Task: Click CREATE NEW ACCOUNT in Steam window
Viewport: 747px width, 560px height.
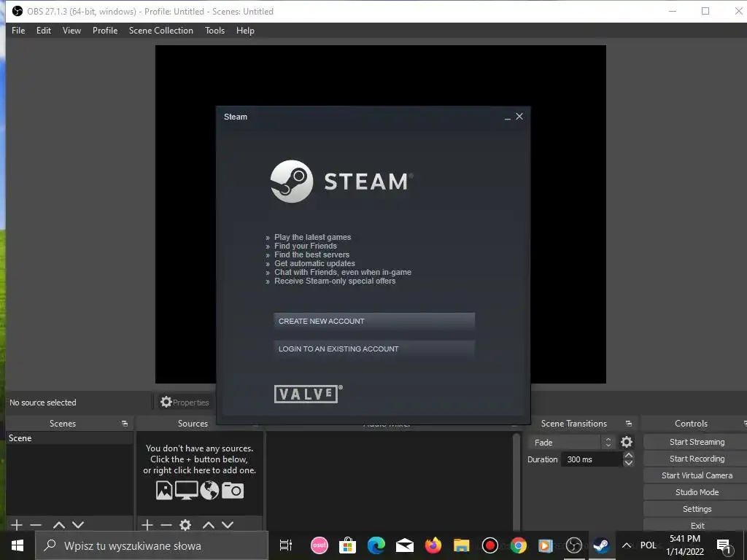Action: click(x=374, y=321)
